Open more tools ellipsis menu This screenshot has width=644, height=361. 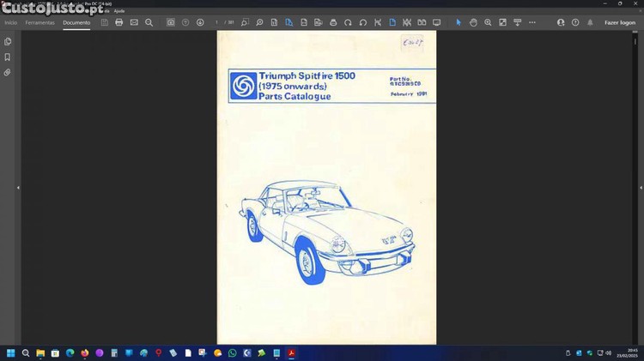532,22
